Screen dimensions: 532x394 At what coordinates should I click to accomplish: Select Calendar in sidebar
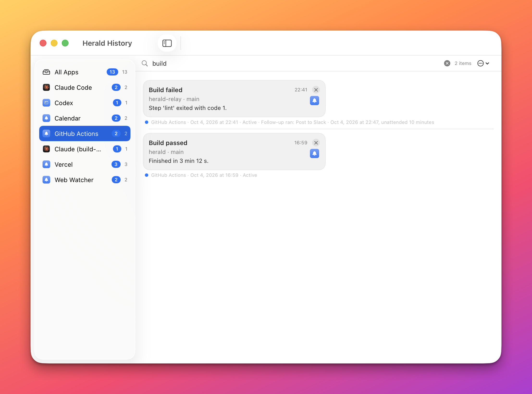click(x=85, y=118)
